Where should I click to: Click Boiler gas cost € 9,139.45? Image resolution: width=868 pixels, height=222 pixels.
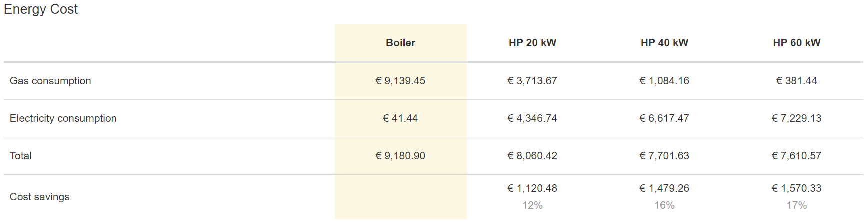point(400,81)
